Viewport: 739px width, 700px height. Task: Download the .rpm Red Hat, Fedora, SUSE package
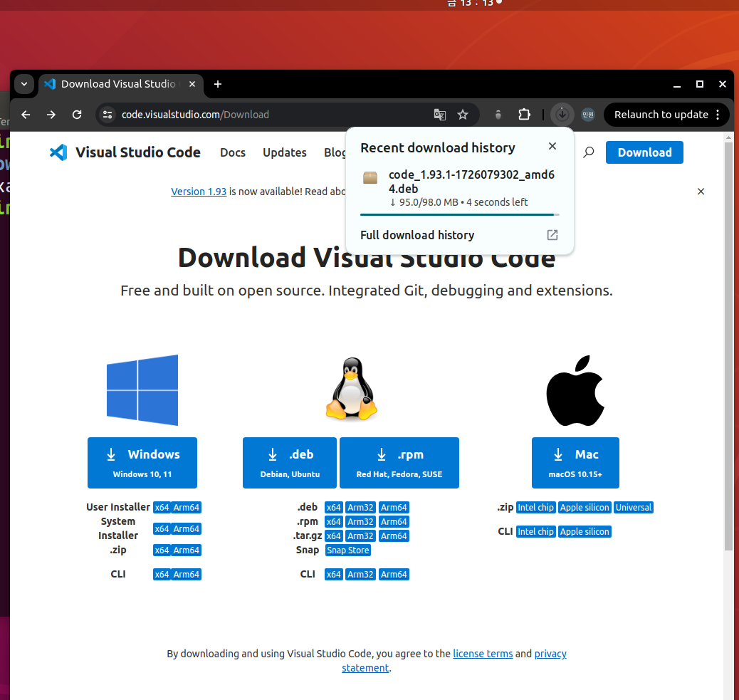[399, 463]
